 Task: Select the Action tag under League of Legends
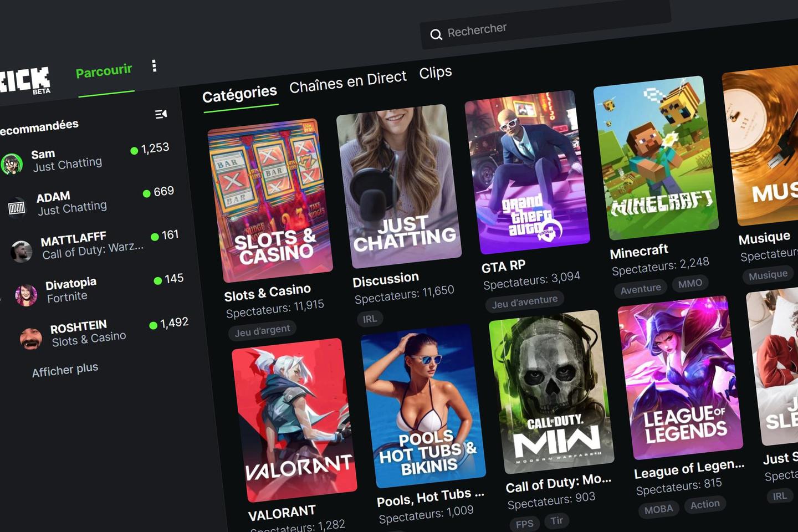(705, 504)
